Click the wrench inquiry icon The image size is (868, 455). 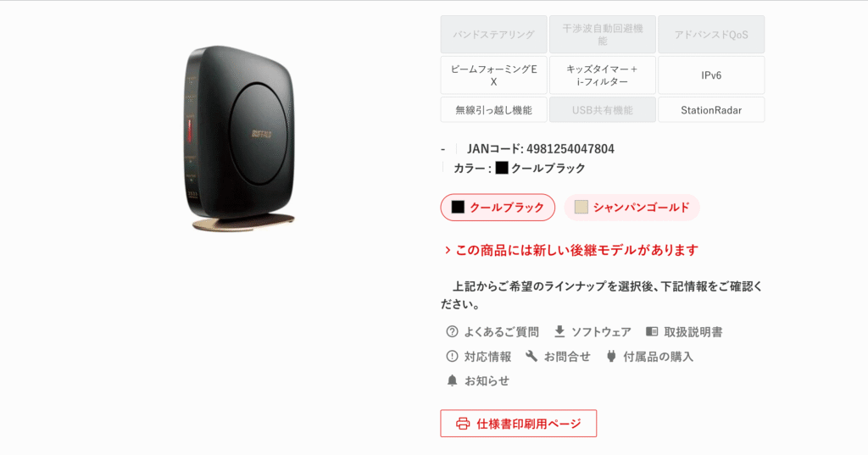531,356
